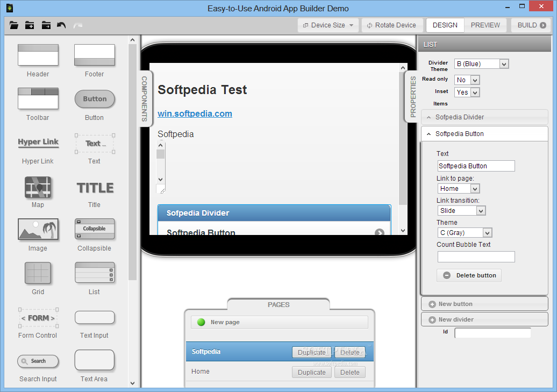Click the new project folder icon
Screen dimensions: 557x392
(30, 25)
